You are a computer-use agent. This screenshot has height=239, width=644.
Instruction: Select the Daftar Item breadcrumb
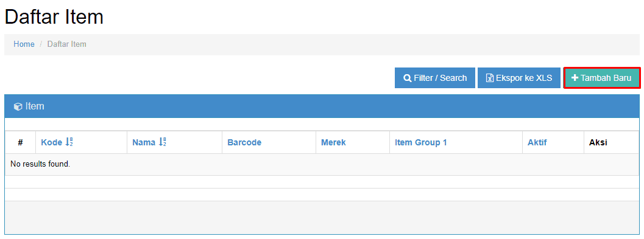tap(67, 44)
